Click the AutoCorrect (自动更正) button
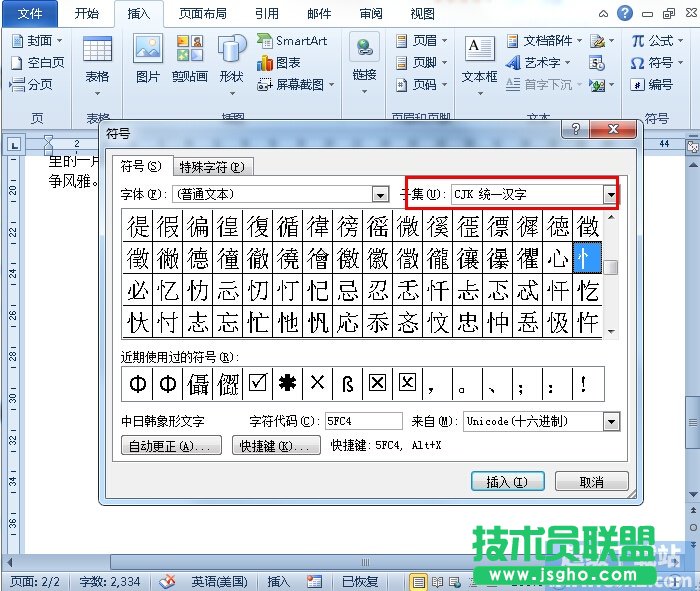700x591 pixels. click(x=173, y=446)
